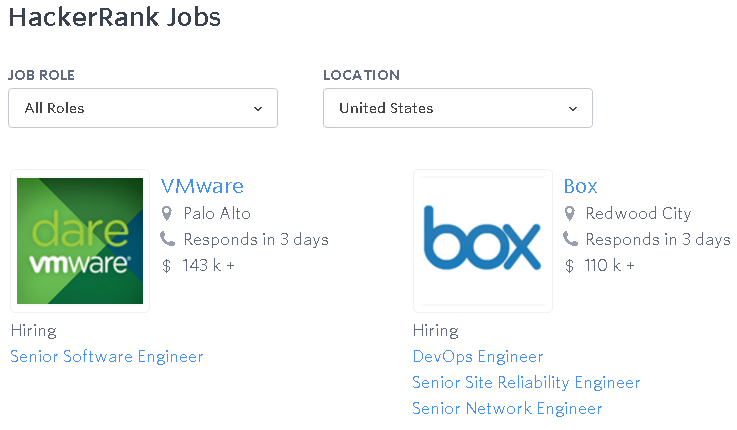Image resolution: width=737 pixels, height=430 pixels.
Task: Click Redwood City location text
Action: click(x=638, y=214)
